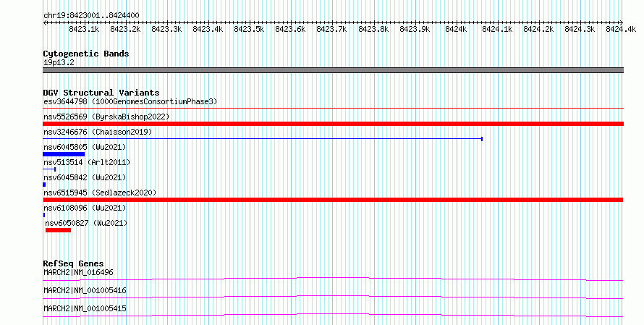Click the 8423.1k ruler tick label
644x325 pixels.
[84, 29]
